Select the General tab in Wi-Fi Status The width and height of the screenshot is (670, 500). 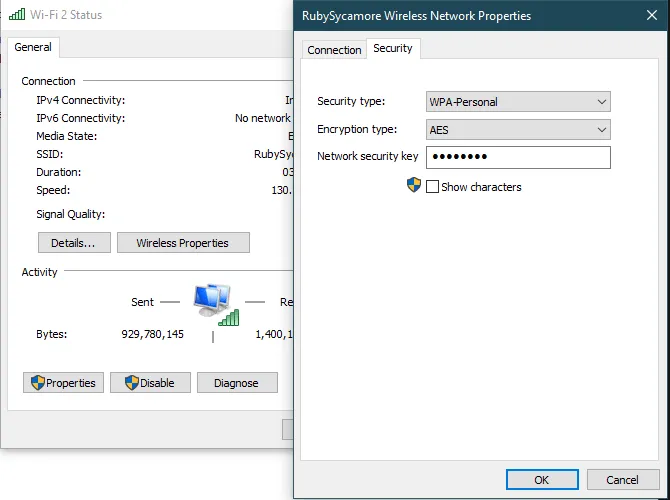pyautogui.click(x=33, y=47)
